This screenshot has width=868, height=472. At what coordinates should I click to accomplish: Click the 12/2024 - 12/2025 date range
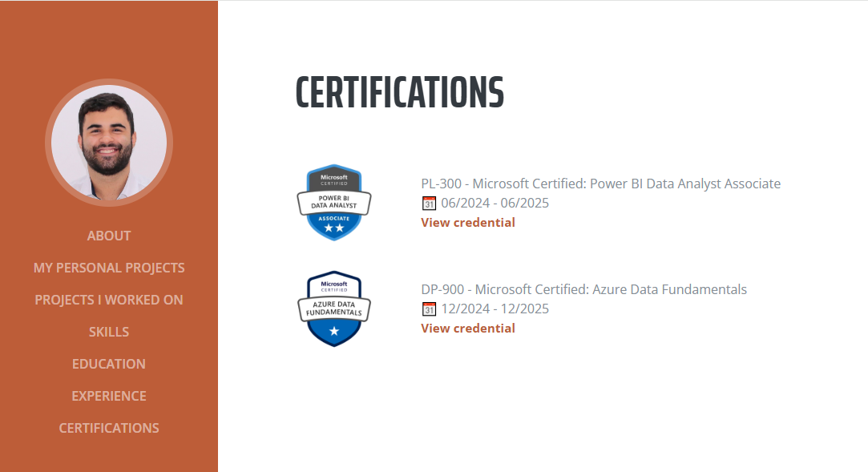pyautogui.click(x=495, y=309)
